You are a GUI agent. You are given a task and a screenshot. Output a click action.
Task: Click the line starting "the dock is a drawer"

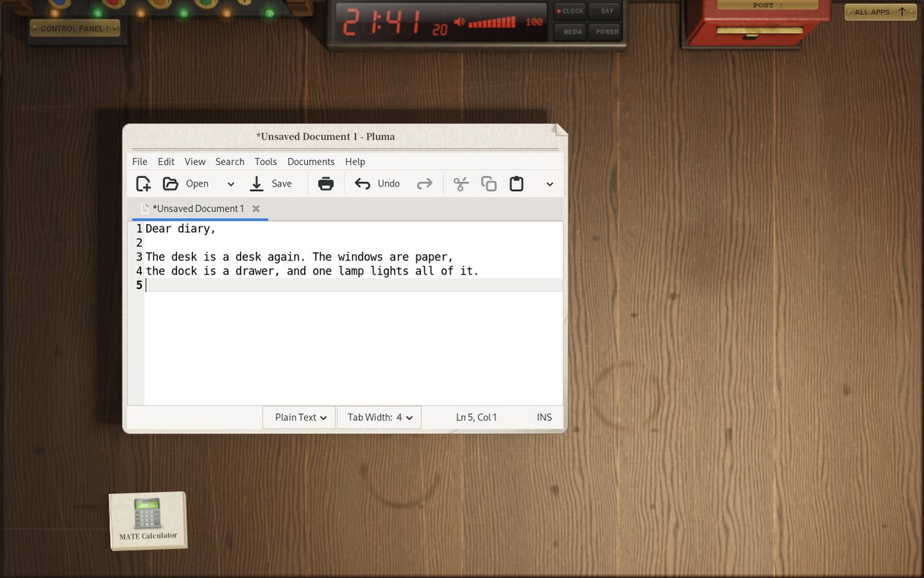[x=312, y=271]
